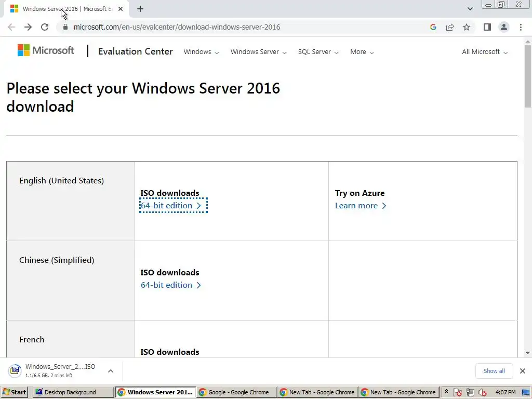The width and height of the screenshot is (532, 399).
Task: Click Chinese (Simplified) language cell
Action: [x=70, y=281]
